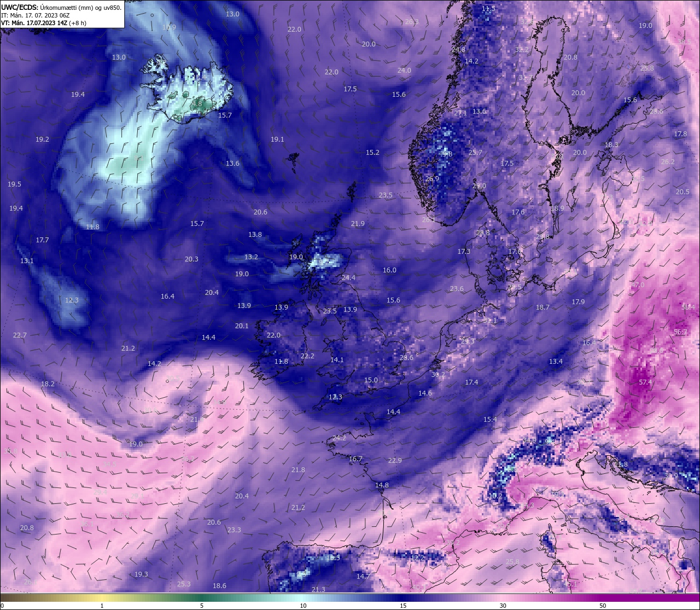
Task: Click legend tick label 50 on color bar
Action: point(603,606)
